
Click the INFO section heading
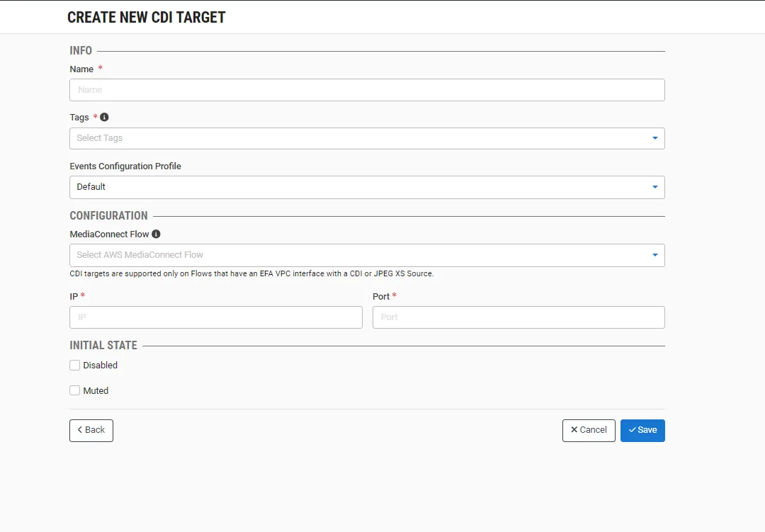point(81,51)
